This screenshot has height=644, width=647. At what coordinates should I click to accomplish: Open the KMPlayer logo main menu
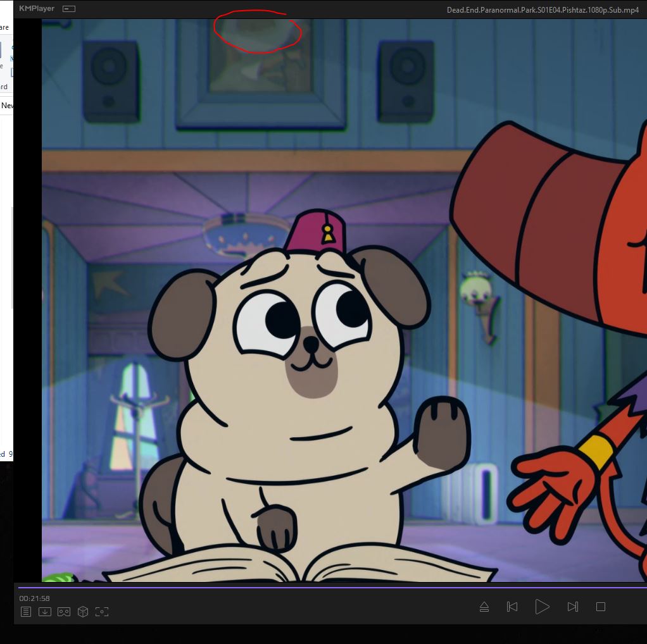(x=37, y=8)
